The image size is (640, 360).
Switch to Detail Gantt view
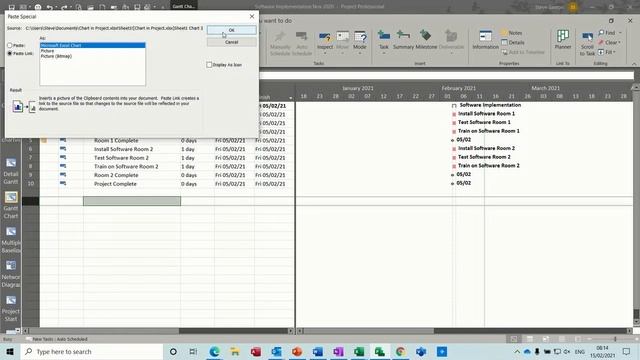pos(11,171)
